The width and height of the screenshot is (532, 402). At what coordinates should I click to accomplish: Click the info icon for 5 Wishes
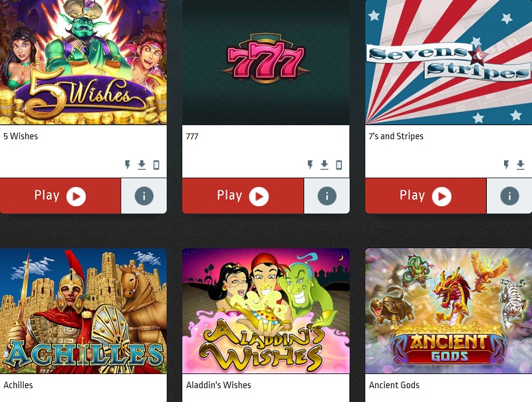click(144, 196)
